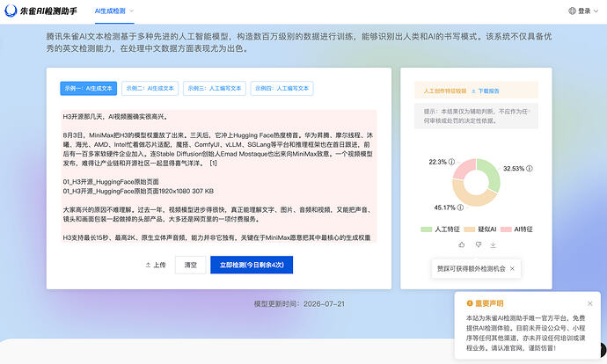Click the 朱雀AI检测助手 bird logo
The height and width of the screenshot is (364, 607).
click(11, 11)
